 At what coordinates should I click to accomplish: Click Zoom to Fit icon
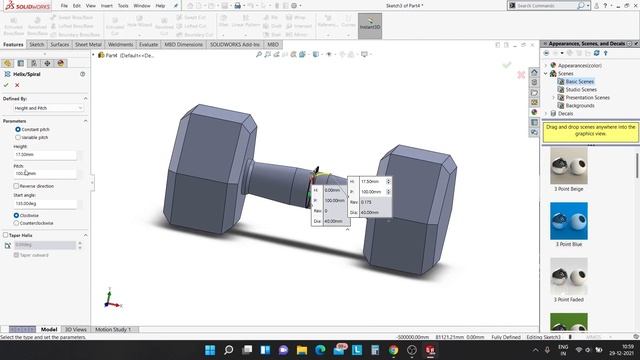coord(259,54)
